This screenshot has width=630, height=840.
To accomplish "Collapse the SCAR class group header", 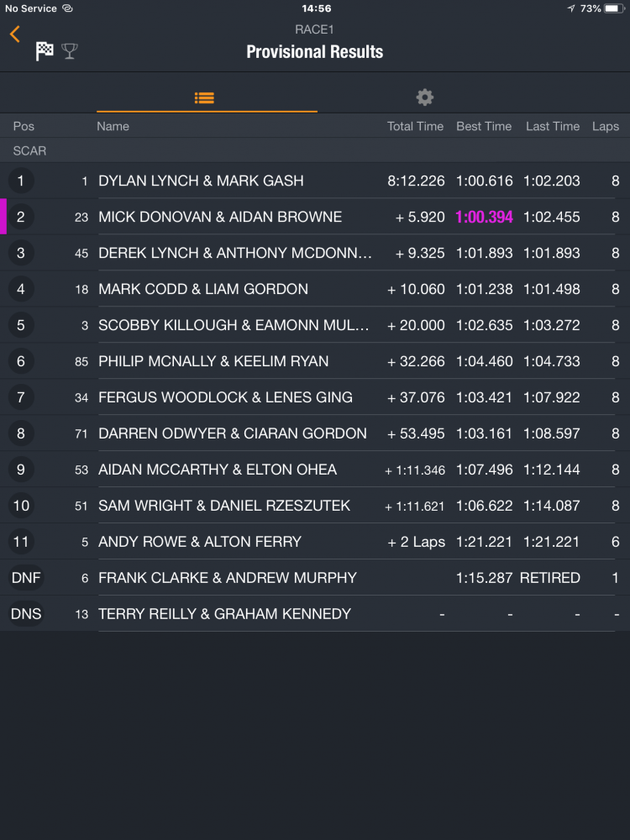I will [29, 151].
